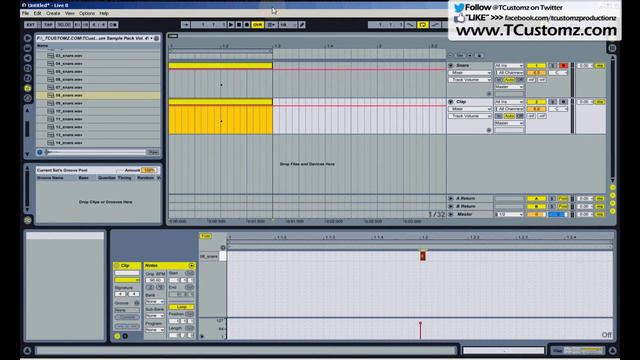Toggle the metronome button
Screen dimensions: 640x360
click(113, 25)
